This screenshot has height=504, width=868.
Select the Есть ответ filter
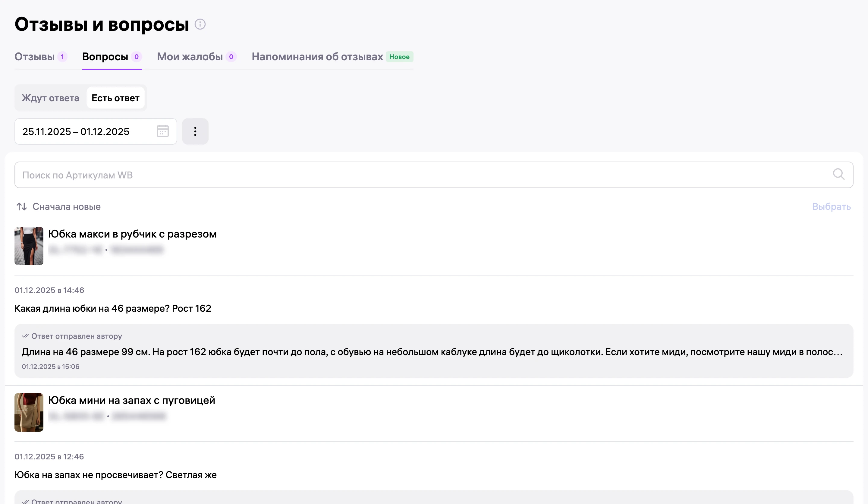click(115, 98)
